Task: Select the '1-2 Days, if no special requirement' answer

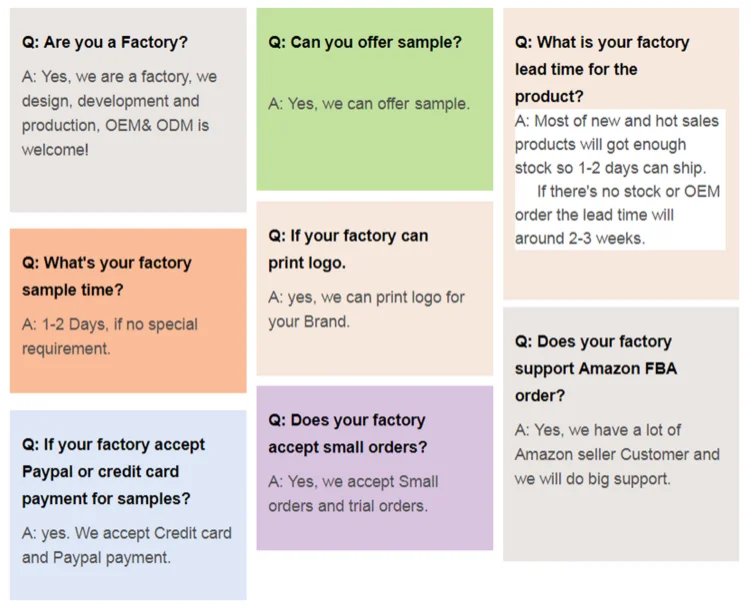Action: pyautogui.click(x=110, y=337)
